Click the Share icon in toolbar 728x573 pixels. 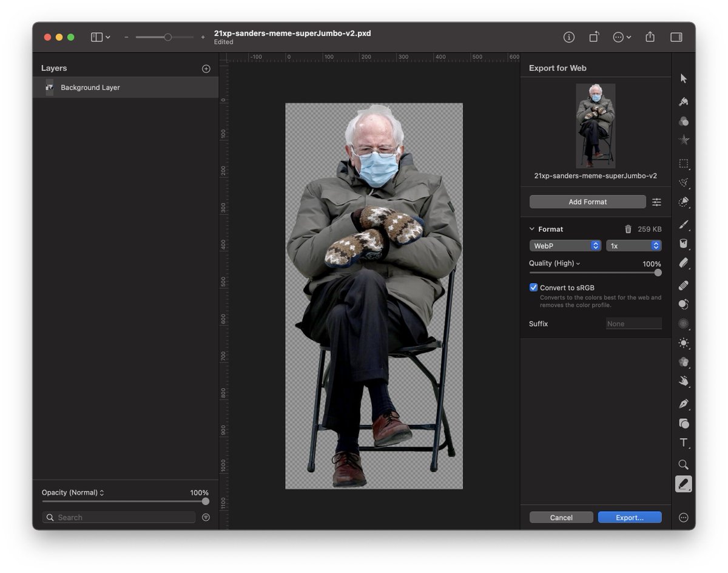pyautogui.click(x=650, y=37)
